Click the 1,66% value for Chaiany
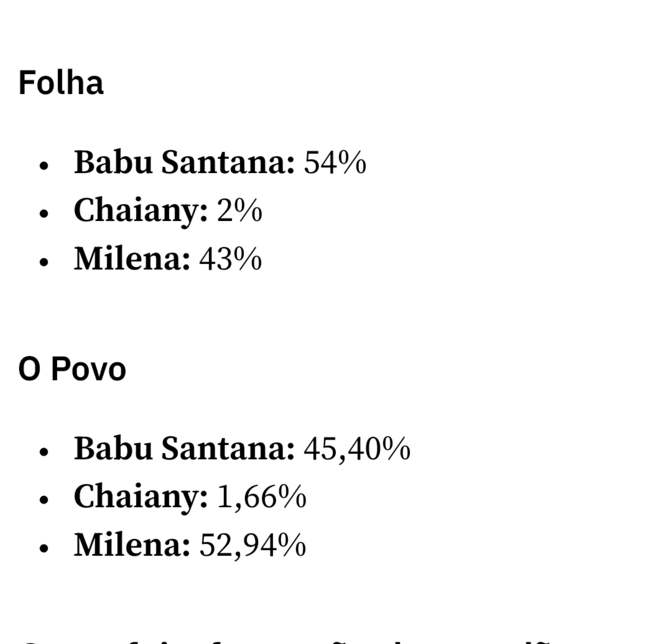This screenshot has height=644, width=670. point(261,497)
